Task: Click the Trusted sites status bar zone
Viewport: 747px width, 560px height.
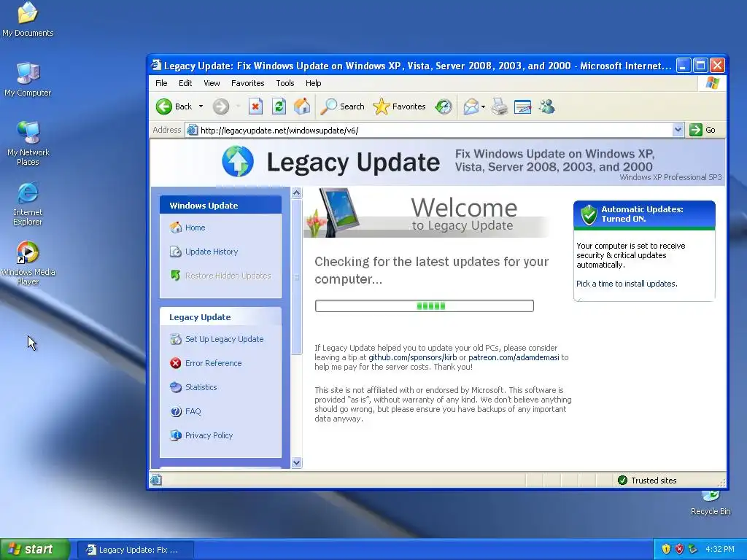Action: pyautogui.click(x=647, y=481)
